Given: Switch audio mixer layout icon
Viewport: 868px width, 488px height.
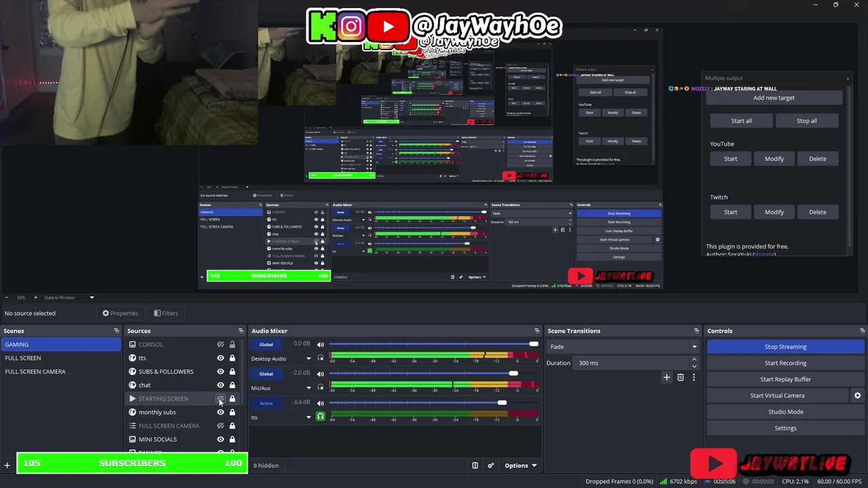Looking at the screenshot, I should 475,466.
